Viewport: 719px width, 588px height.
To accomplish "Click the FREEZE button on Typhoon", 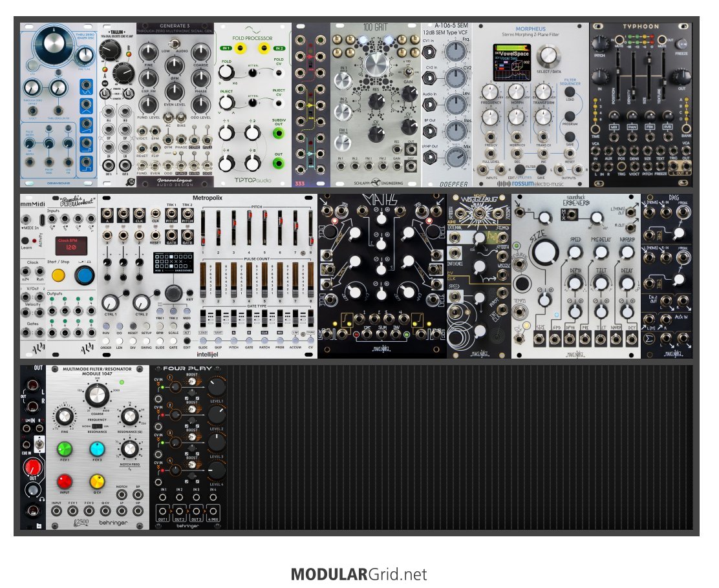I will 681,43.
